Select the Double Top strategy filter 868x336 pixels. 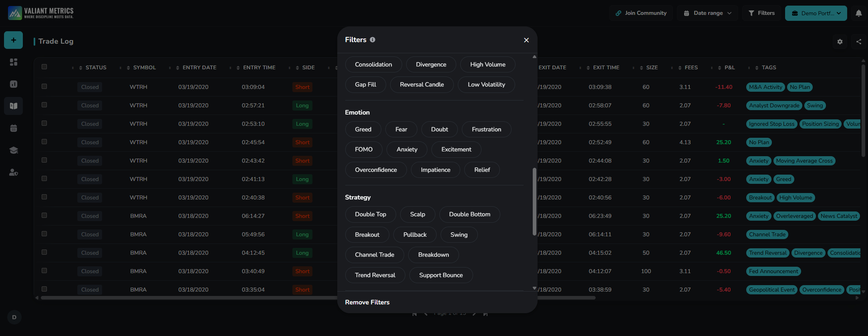pyautogui.click(x=371, y=214)
